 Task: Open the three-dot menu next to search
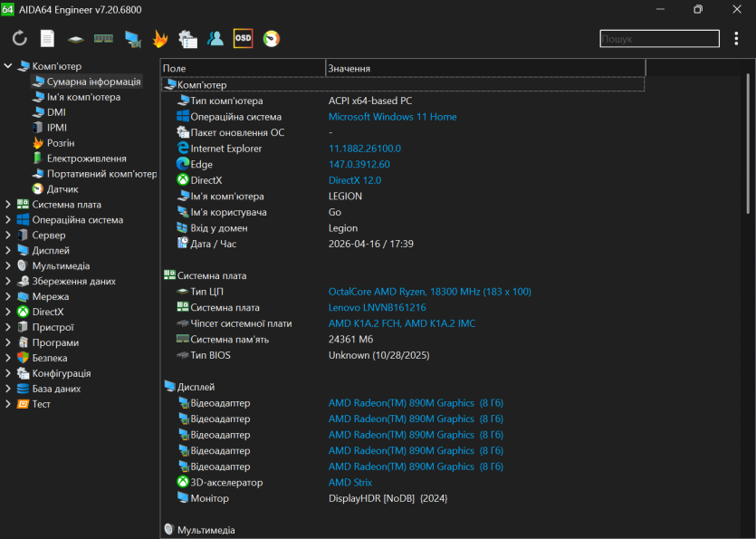click(x=735, y=38)
